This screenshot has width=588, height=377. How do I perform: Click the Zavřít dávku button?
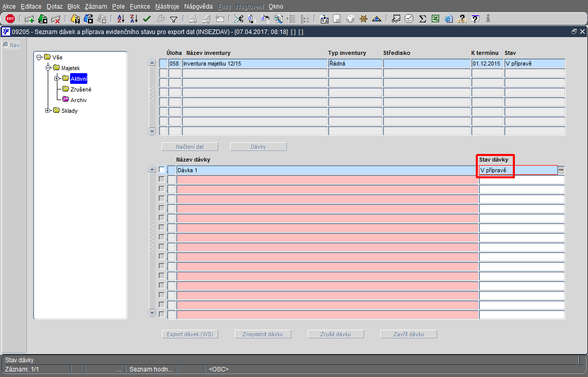coord(409,334)
